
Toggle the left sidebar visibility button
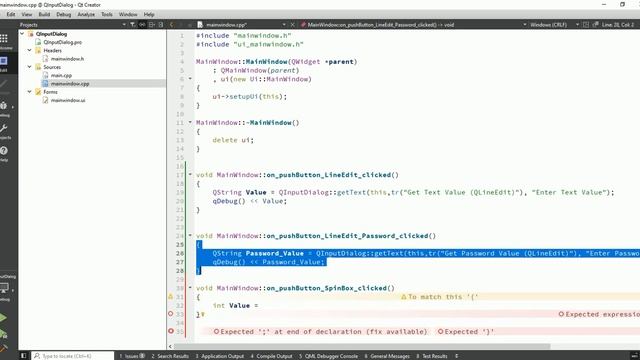pos(23,356)
